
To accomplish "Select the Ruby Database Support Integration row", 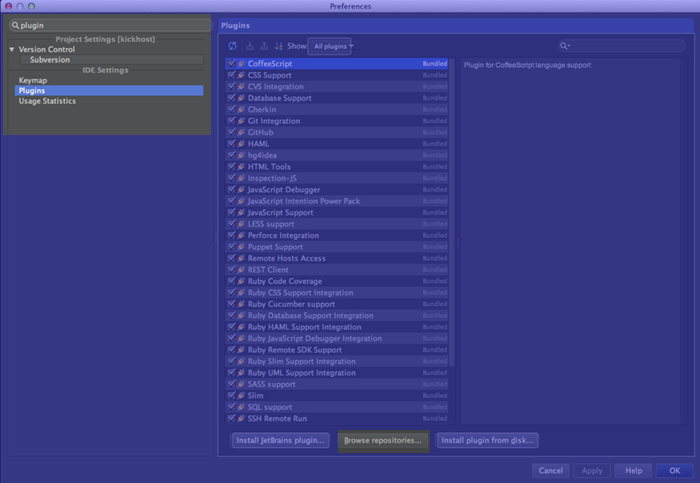I will coord(337,316).
